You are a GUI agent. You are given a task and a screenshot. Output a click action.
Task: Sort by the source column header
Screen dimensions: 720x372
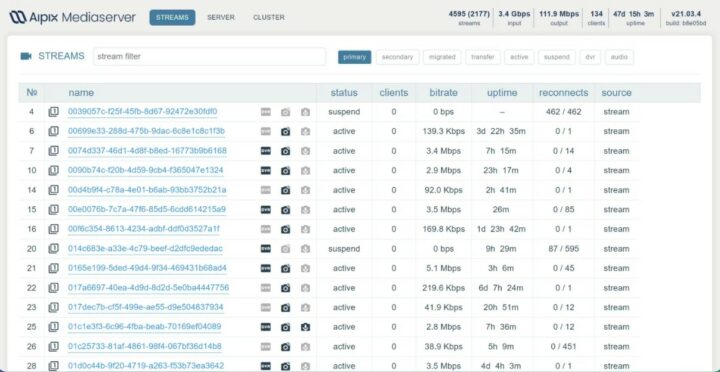(616, 93)
